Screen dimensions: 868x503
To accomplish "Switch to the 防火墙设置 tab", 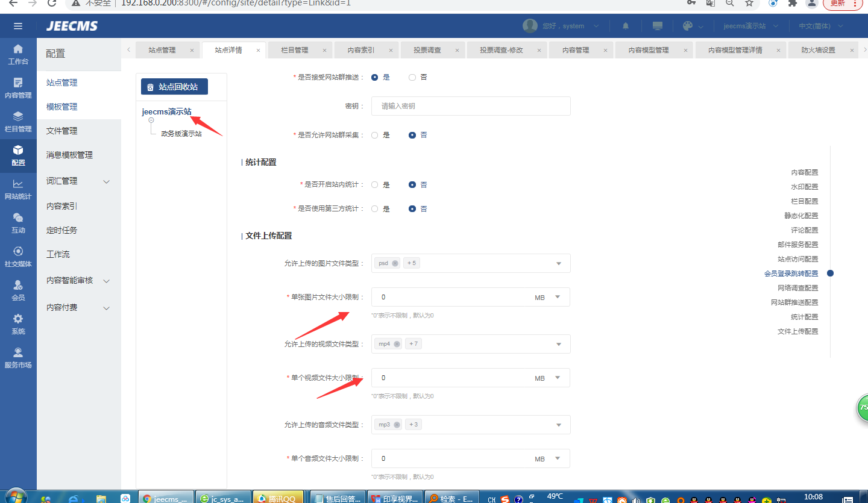I will (x=818, y=50).
